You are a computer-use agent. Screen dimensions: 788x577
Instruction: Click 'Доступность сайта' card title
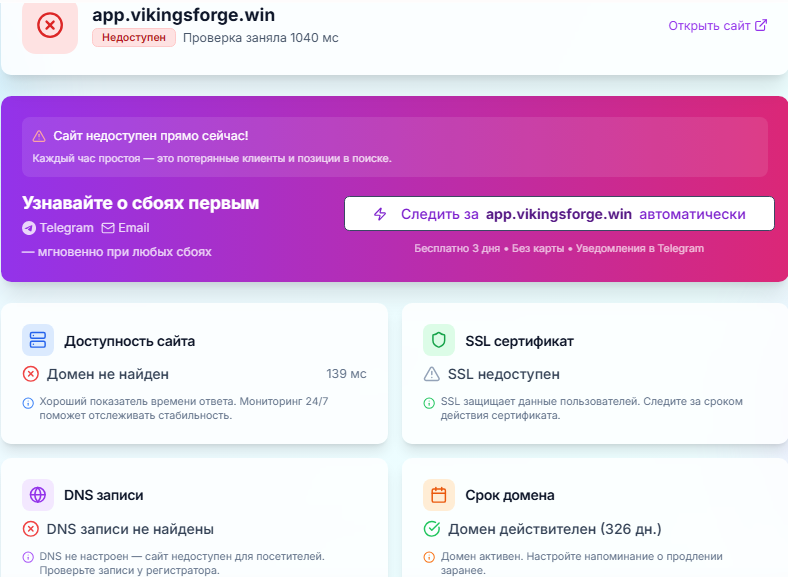click(130, 341)
